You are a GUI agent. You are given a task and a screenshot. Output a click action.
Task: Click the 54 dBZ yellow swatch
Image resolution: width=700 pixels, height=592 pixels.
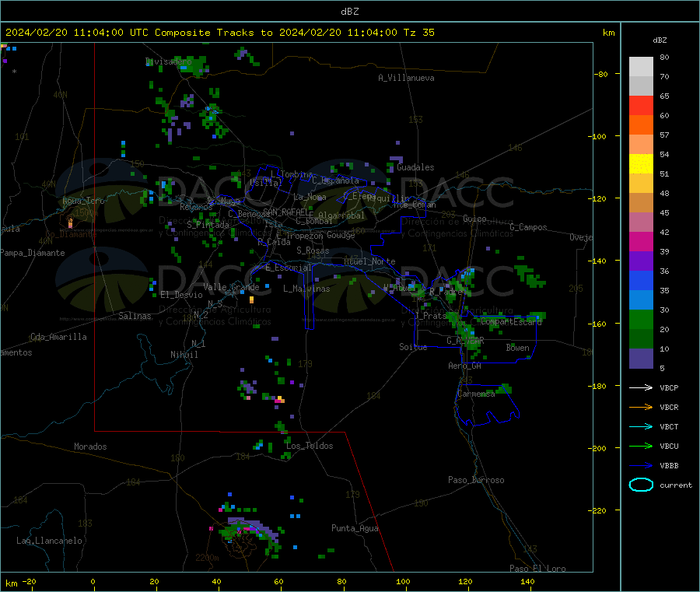pos(641,164)
